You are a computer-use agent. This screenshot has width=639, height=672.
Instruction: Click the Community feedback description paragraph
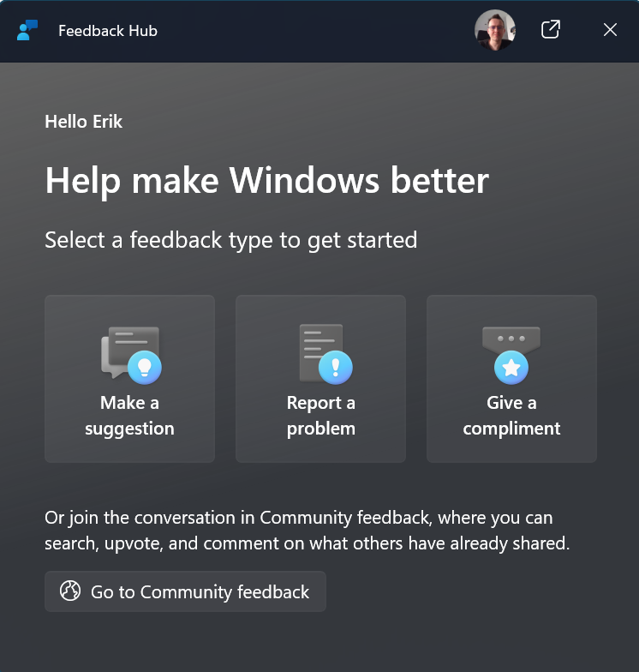point(307,531)
